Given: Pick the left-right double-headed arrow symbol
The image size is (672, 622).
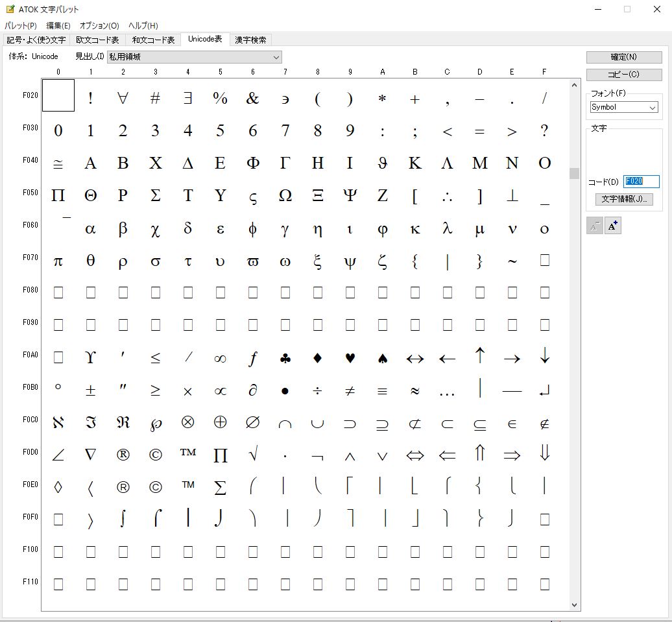Looking at the screenshot, I should pos(415,359).
